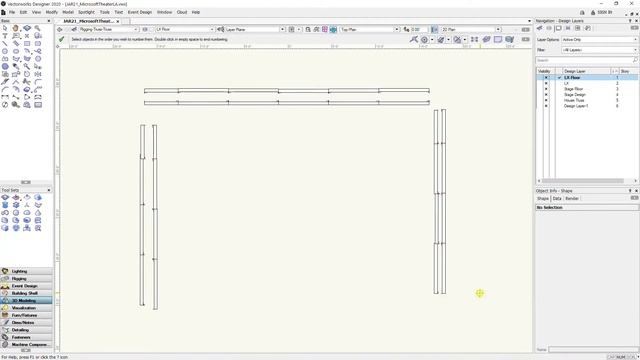The width and height of the screenshot is (640, 360).
Task: Open the Event Design tool set
Action: tap(27, 286)
